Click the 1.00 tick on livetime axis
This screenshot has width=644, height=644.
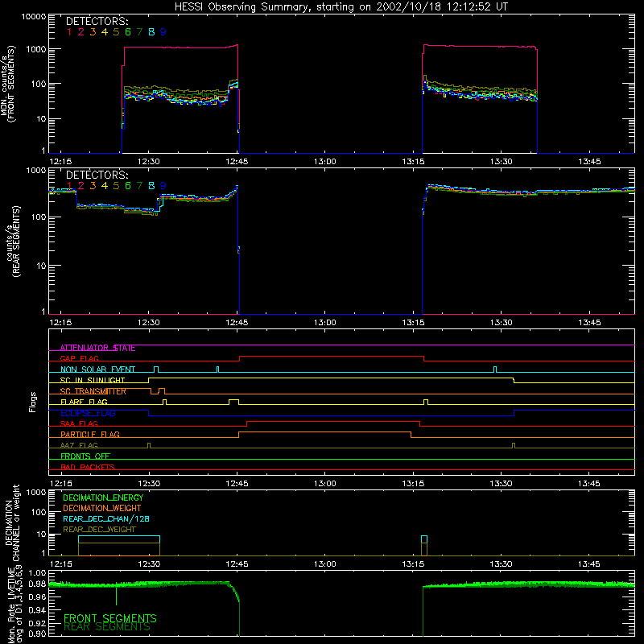(x=37, y=572)
